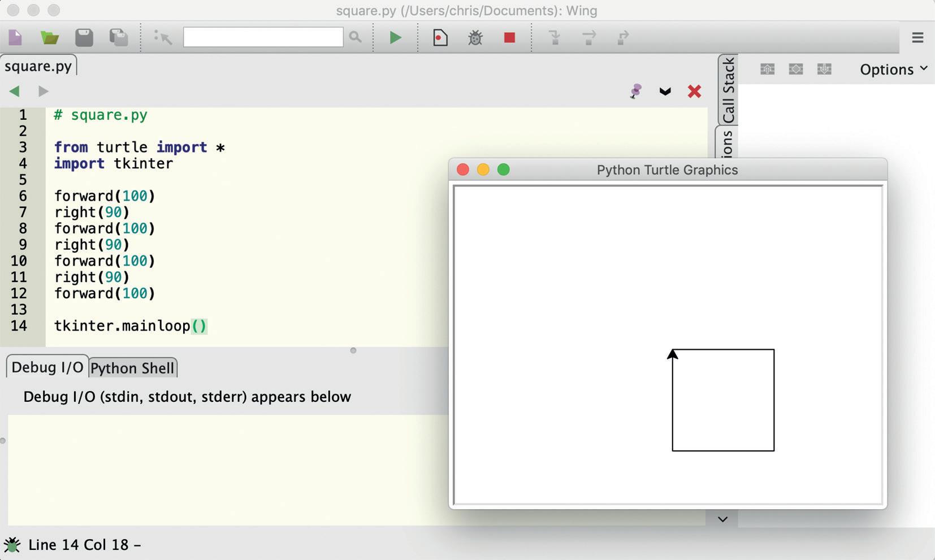Click in the Debug I/O output area

[x=228, y=470]
